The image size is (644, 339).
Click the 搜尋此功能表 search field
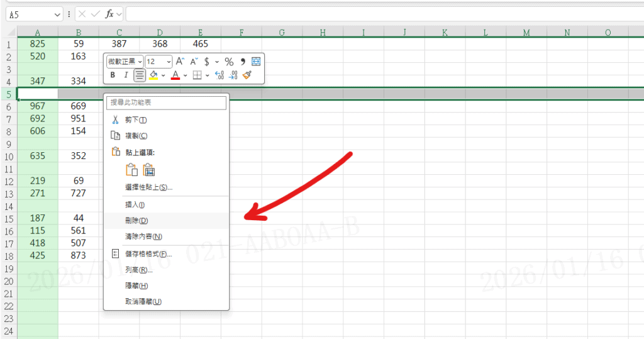[166, 103]
